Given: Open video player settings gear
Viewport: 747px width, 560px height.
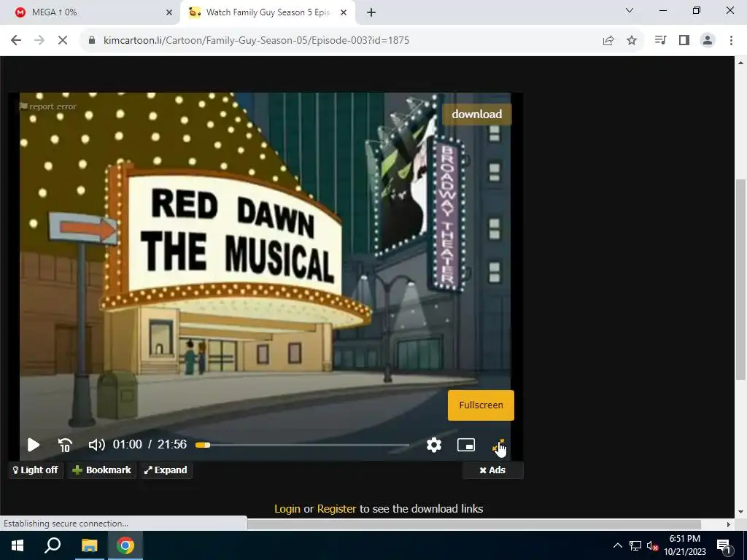Looking at the screenshot, I should tap(434, 445).
